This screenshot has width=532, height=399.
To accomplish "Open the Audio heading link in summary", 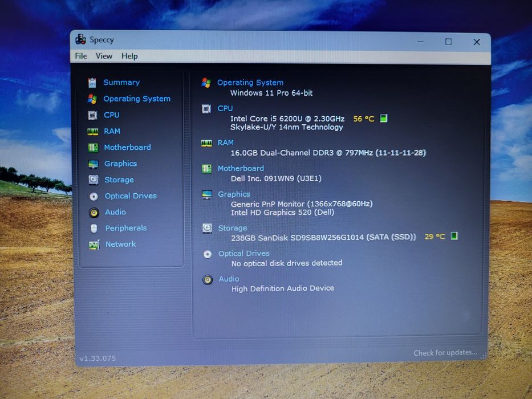I will click(x=229, y=279).
